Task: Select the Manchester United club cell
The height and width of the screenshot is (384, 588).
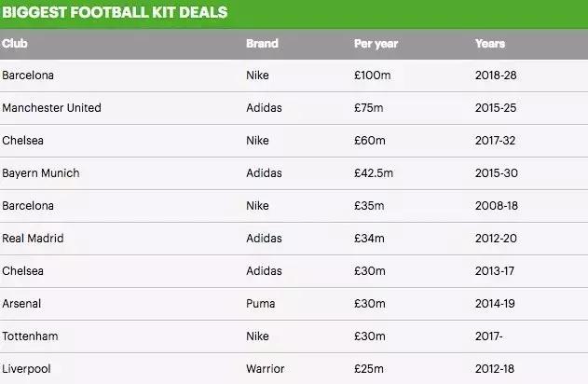Action: (51, 108)
